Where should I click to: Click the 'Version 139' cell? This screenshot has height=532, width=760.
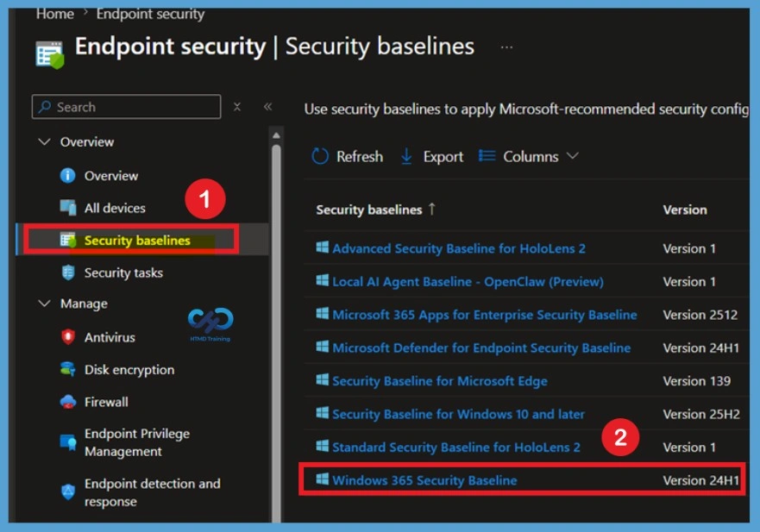pyautogui.click(x=696, y=381)
